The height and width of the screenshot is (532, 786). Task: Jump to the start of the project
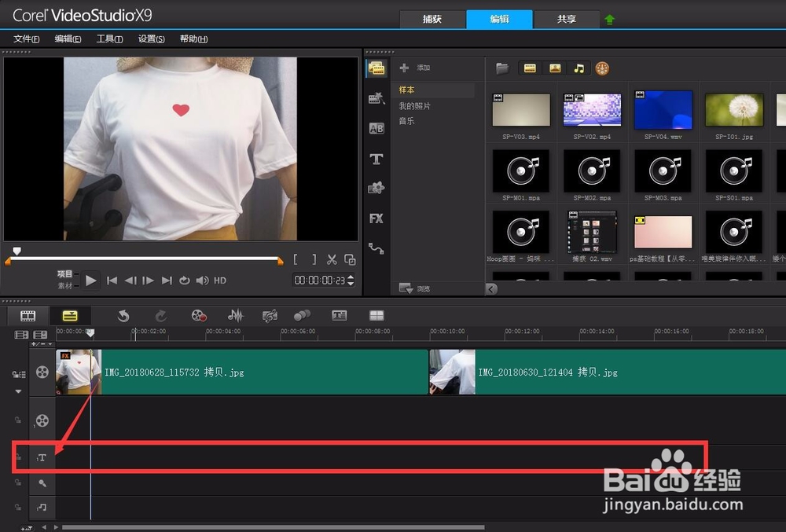pos(112,281)
